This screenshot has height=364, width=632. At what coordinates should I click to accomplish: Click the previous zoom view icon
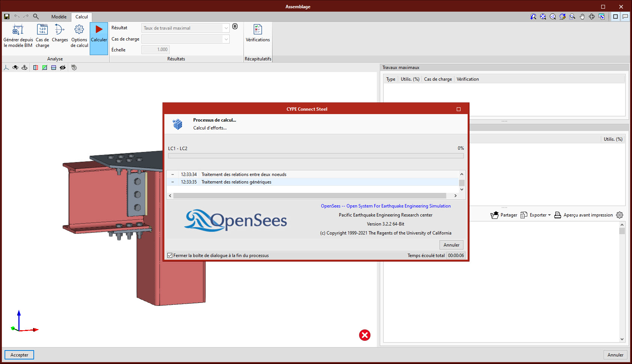pyautogui.click(x=533, y=17)
